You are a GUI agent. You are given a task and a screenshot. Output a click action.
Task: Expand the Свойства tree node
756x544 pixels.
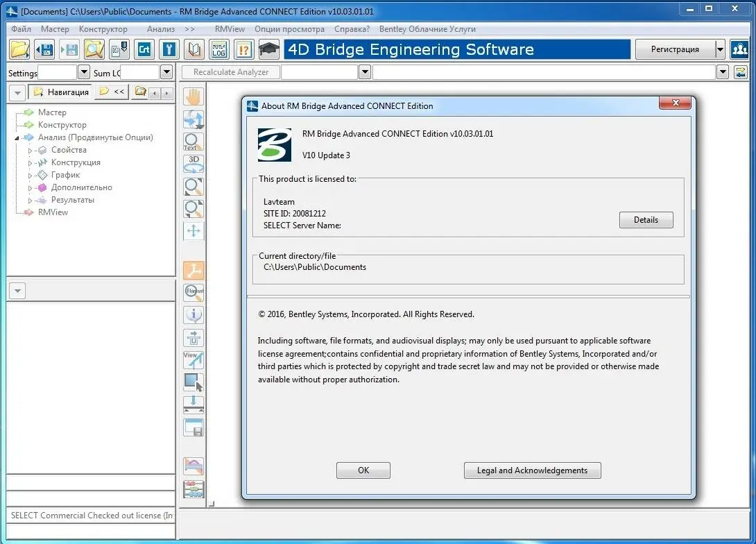[30, 151]
